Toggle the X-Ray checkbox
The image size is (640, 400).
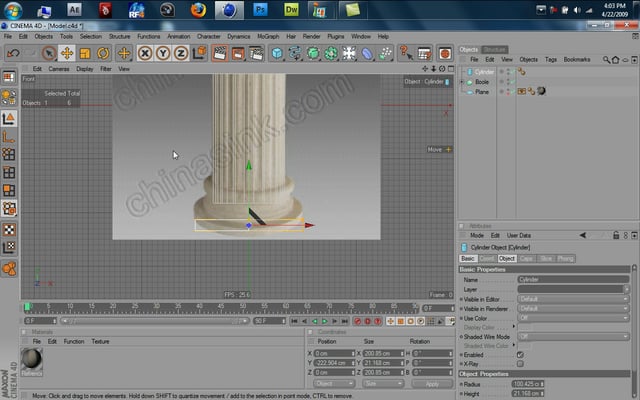[x=520, y=364]
